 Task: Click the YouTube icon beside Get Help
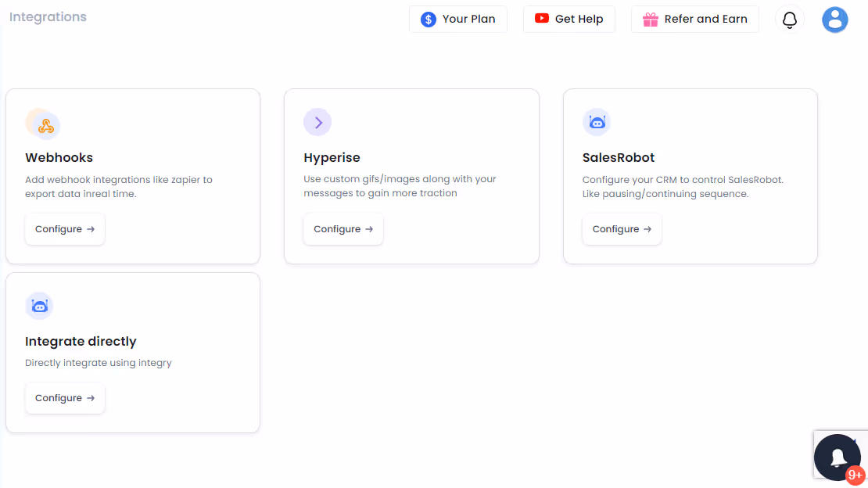[542, 19]
